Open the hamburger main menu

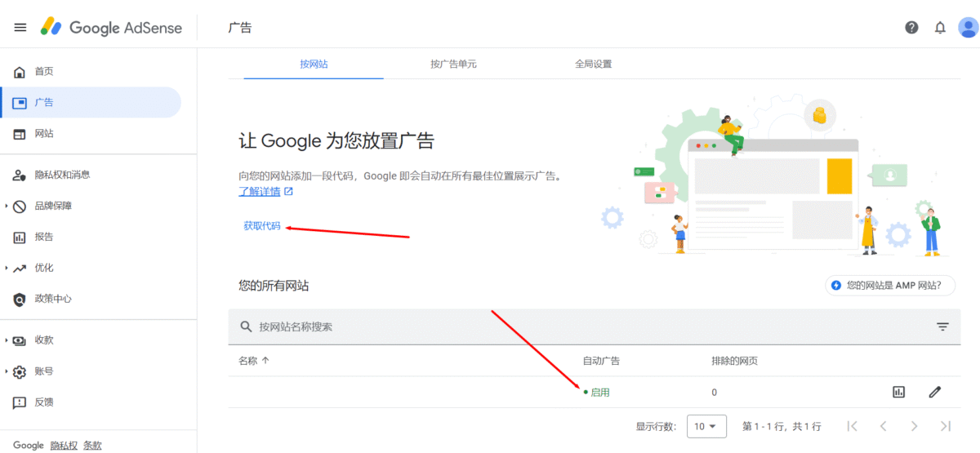tap(20, 28)
